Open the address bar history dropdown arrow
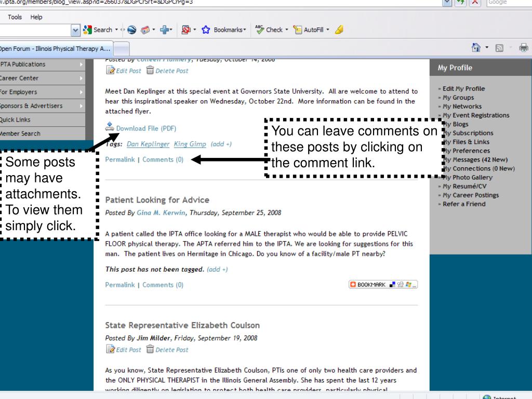Viewport: 532px width, 399px height. click(x=447, y=2)
